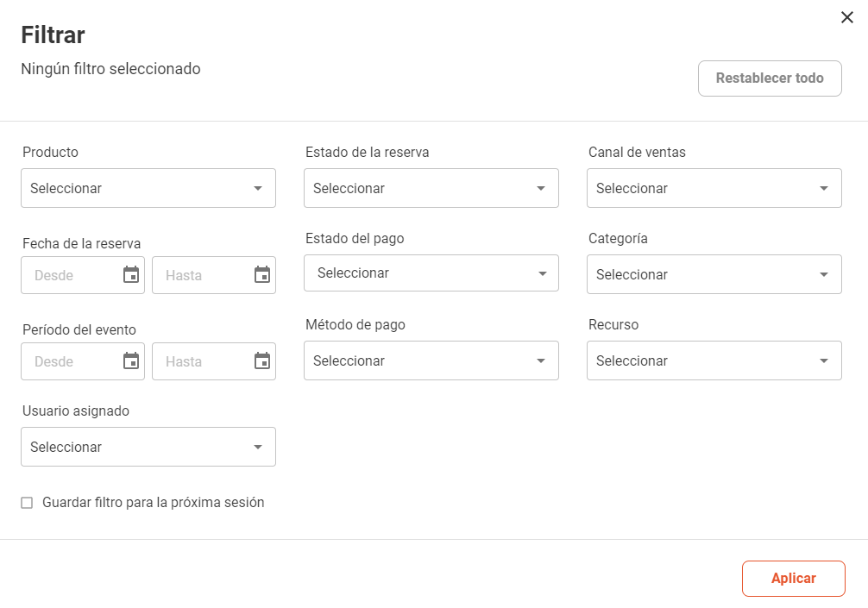The image size is (868, 608).
Task: Open Canal de ventas selector
Action: tap(714, 188)
